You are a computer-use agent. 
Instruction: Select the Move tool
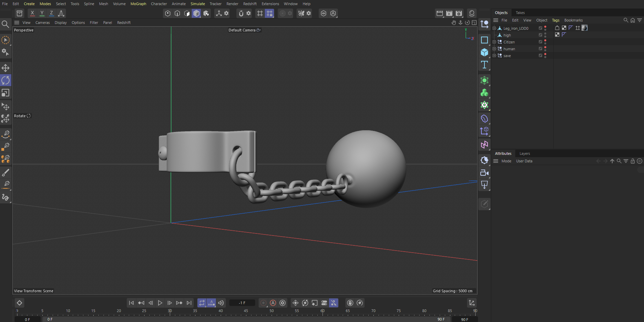(x=5, y=68)
